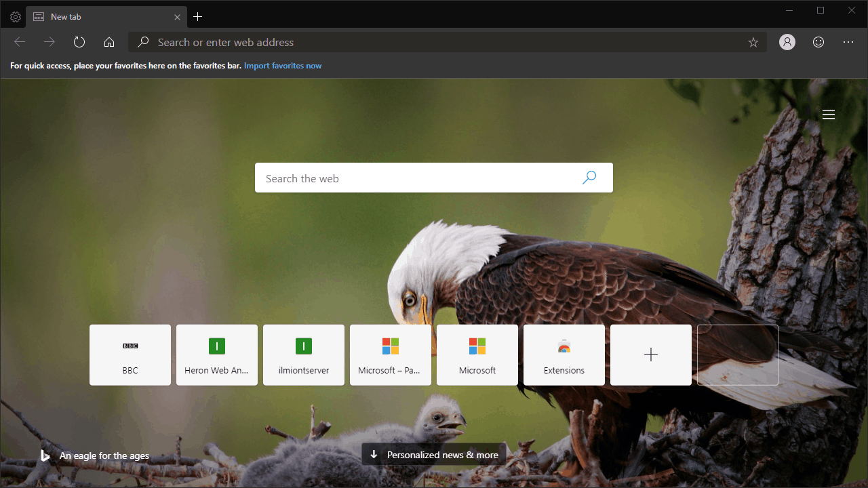
Task: Click the address bar search icon
Action: (143, 42)
